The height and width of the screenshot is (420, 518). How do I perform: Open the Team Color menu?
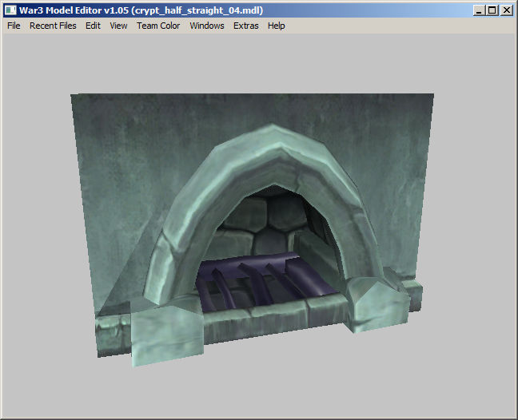(x=158, y=26)
